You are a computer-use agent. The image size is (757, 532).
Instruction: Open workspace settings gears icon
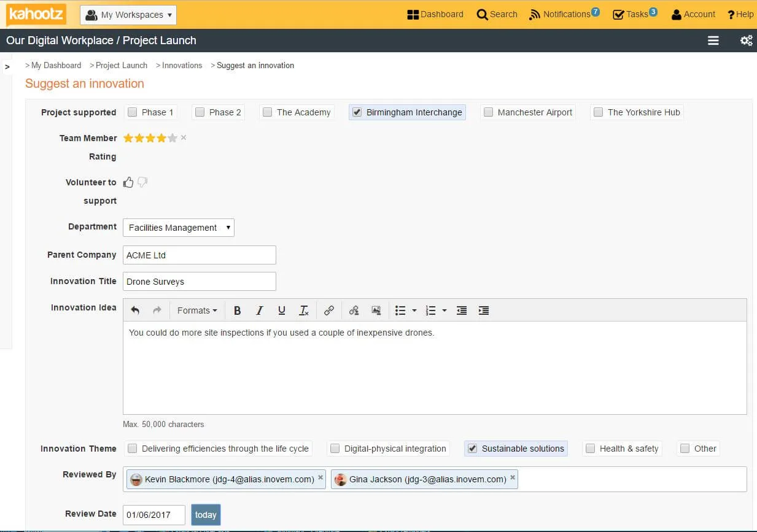coord(747,40)
